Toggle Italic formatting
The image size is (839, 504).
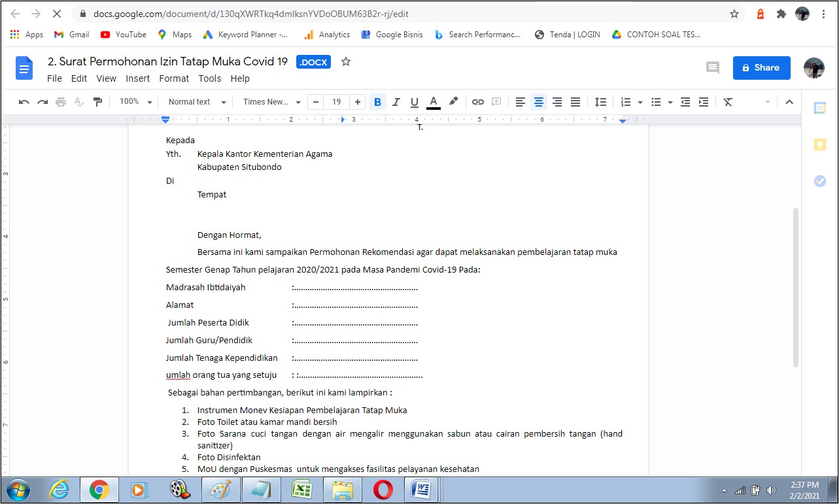(x=396, y=102)
